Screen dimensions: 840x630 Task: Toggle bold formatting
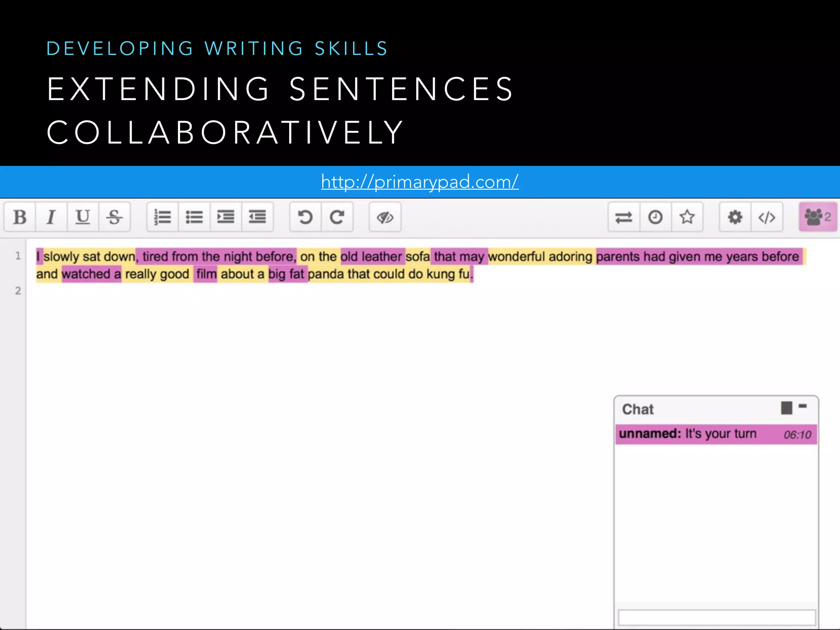coord(20,217)
